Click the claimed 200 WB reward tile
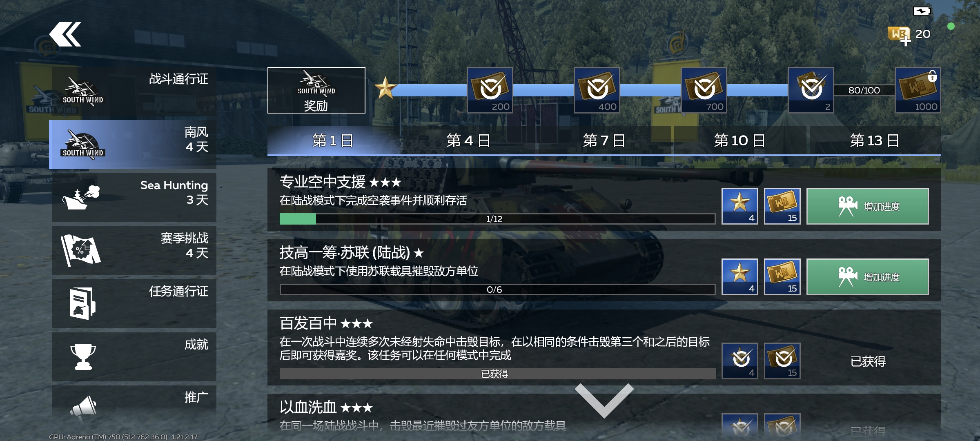The width and height of the screenshot is (980, 441). click(490, 90)
